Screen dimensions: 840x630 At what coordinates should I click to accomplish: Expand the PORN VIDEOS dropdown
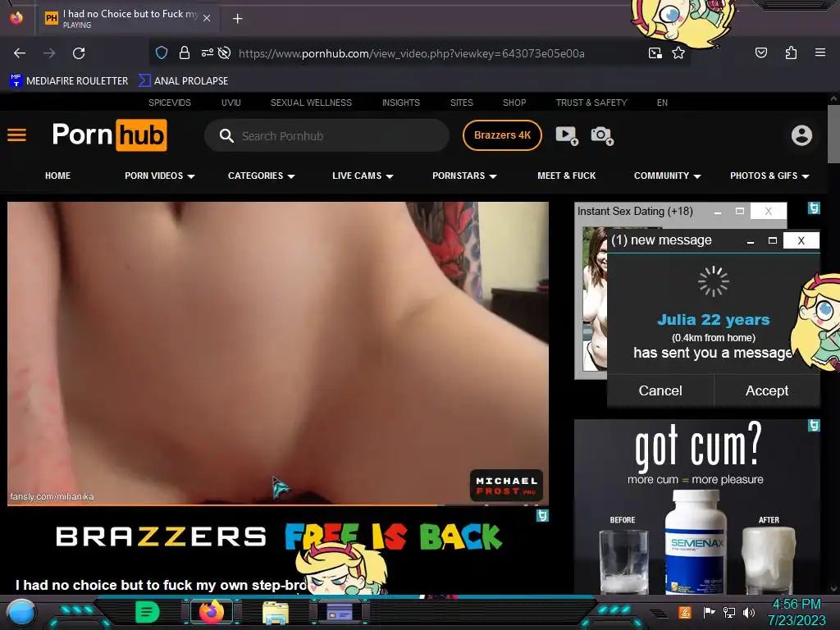pyautogui.click(x=160, y=176)
